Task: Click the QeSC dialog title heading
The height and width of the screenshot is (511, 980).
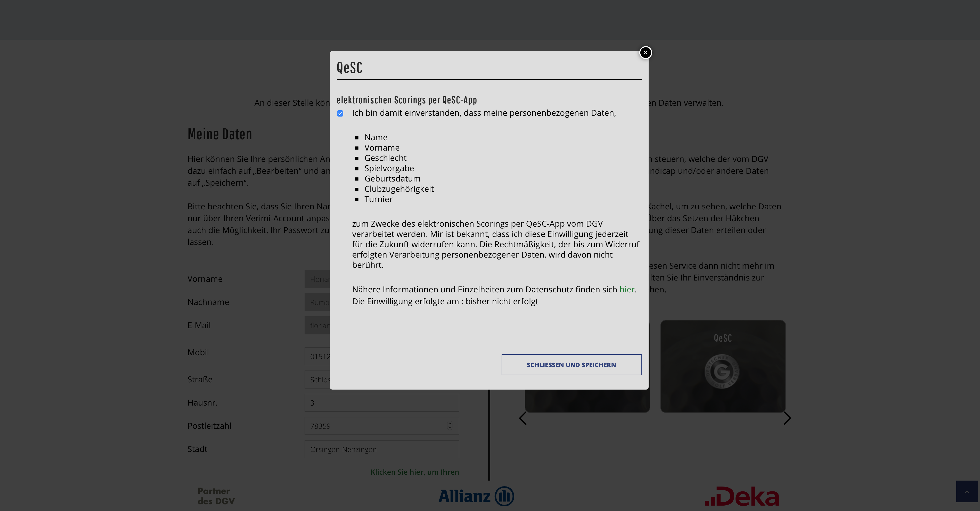Action: pos(349,68)
